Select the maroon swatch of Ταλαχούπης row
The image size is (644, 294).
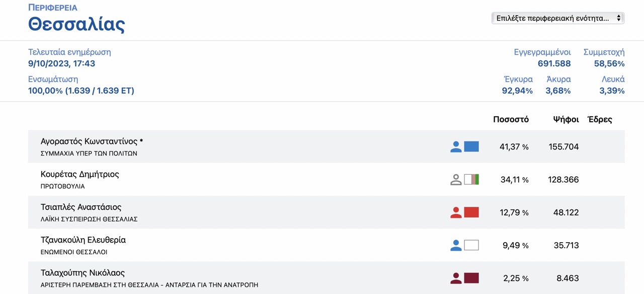click(471, 278)
